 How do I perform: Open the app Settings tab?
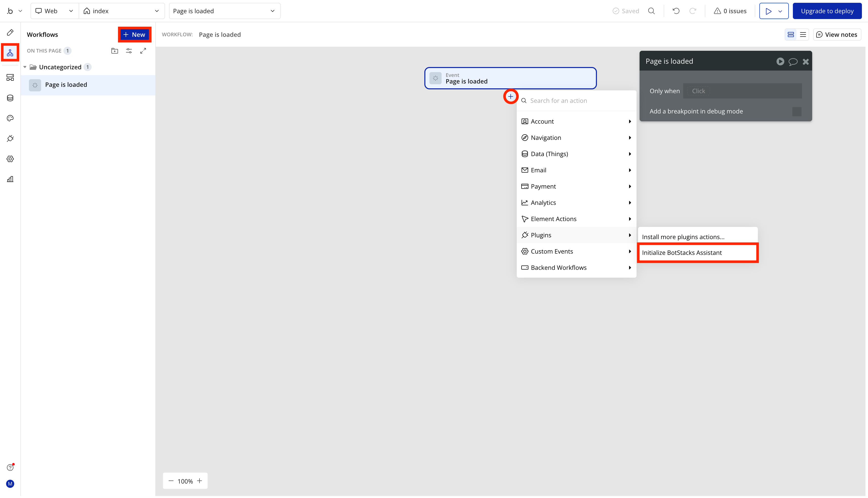coord(10,159)
